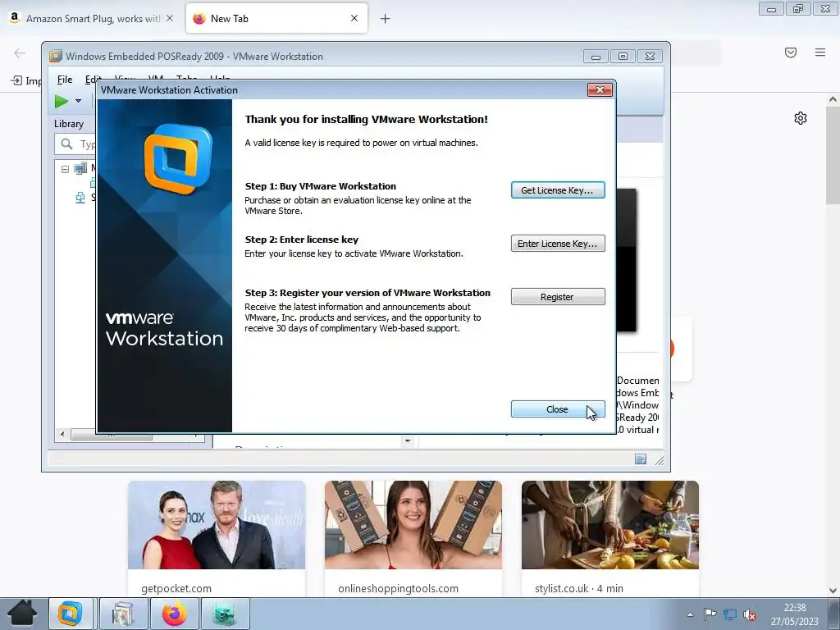Select the My Computer icon in the library

[x=80, y=169]
